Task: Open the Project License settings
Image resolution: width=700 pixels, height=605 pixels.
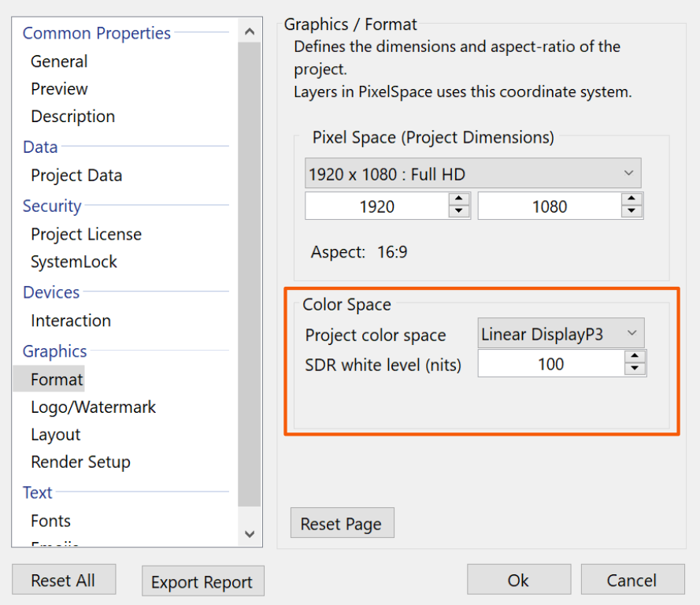Action: tap(86, 235)
